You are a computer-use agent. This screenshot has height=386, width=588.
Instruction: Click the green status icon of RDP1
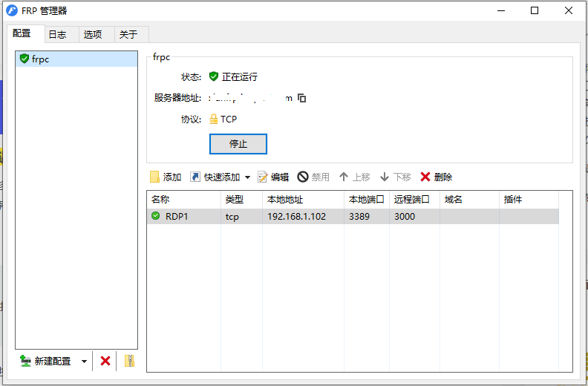pyautogui.click(x=156, y=216)
